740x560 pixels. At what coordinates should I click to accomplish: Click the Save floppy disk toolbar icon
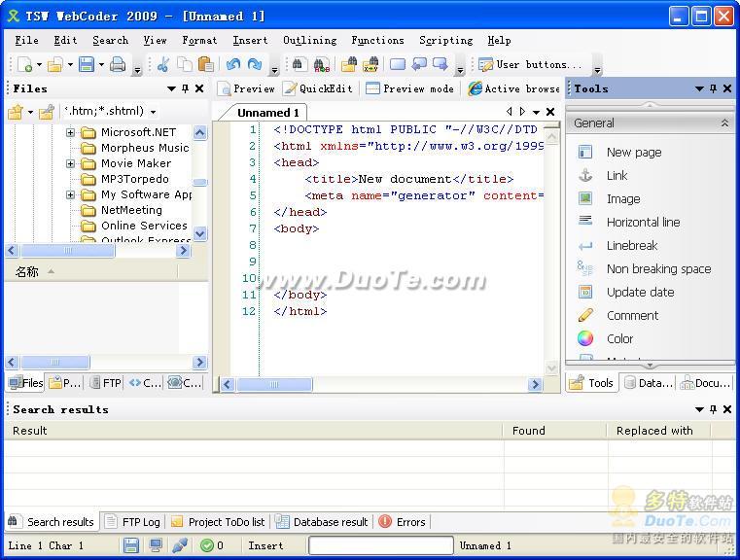pos(87,64)
